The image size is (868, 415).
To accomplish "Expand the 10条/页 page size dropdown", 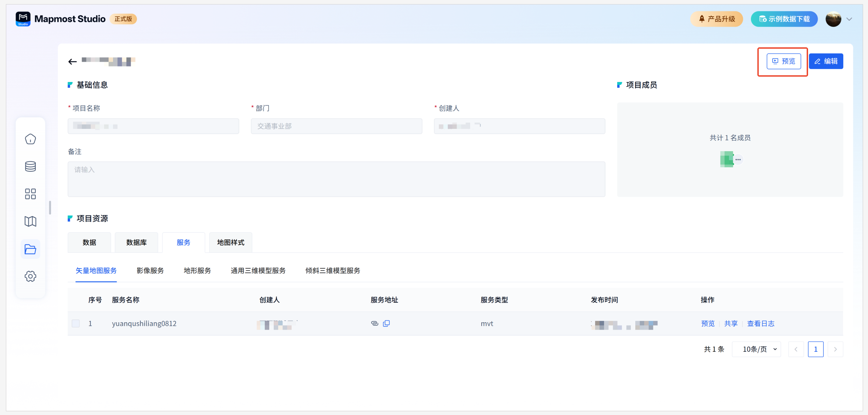I will (756, 349).
